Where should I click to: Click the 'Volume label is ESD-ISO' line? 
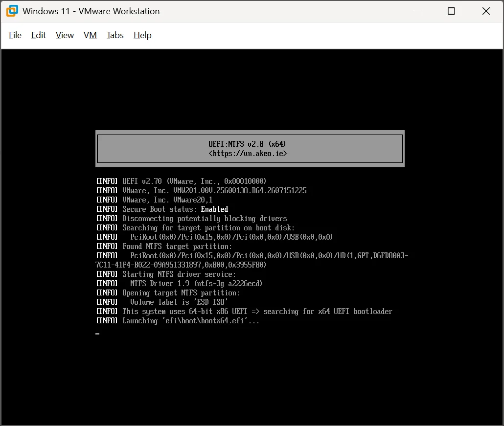[162, 302]
